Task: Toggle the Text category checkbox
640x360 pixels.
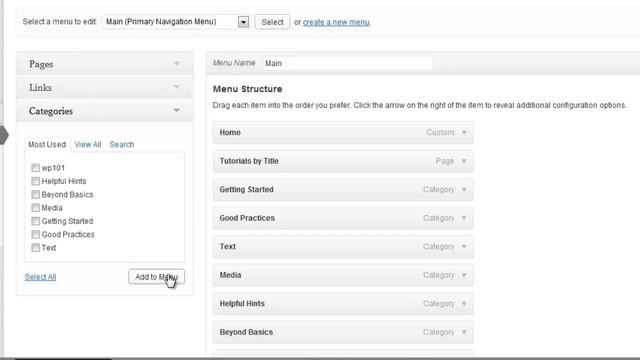Action: [x=36, y=247]
